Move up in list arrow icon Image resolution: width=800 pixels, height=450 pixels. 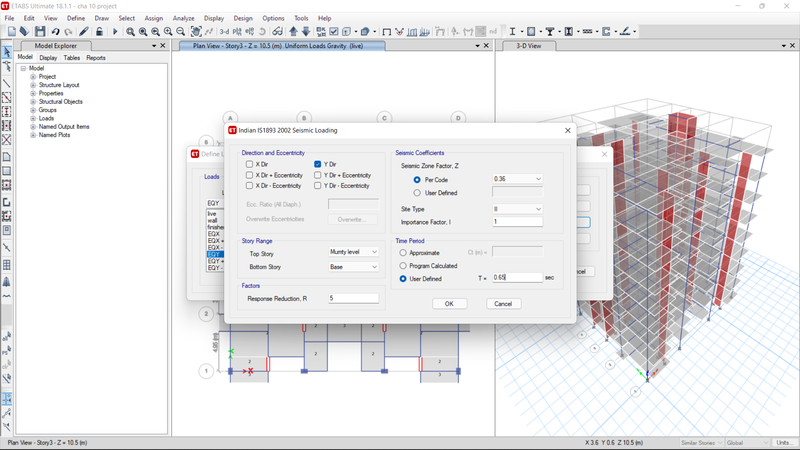(x=293, y=32)
